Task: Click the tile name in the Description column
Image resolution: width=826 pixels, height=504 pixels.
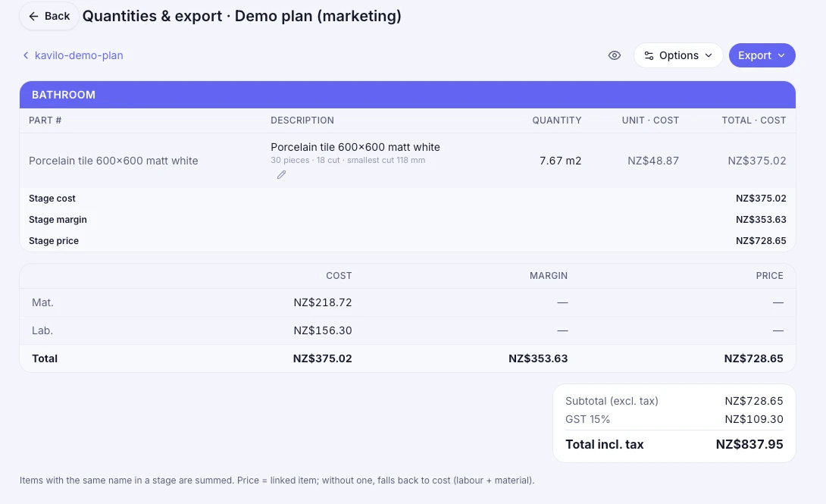Action: coord(355,148)
